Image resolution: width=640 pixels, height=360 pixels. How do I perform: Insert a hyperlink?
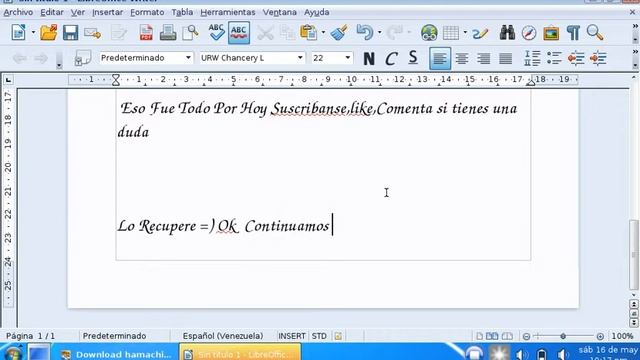[429, 33]
